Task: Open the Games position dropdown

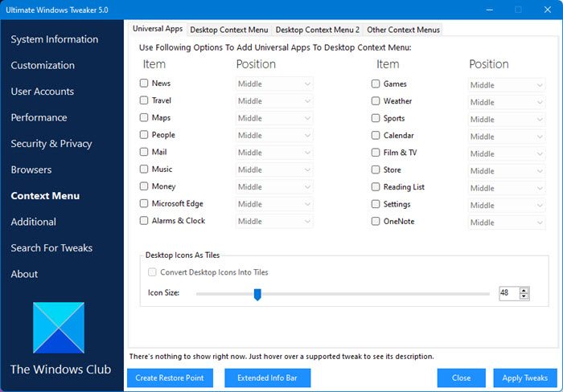Action: [x=507, y=85]
